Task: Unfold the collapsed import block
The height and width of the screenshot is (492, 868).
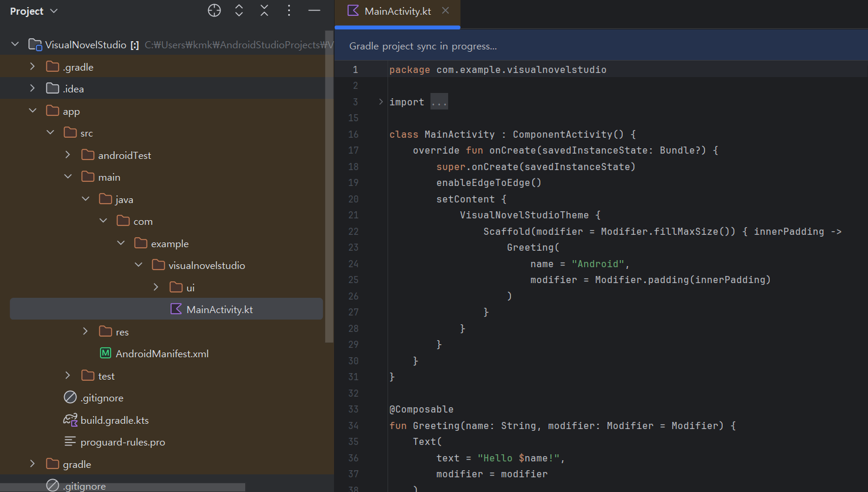Action: point(381,102)
